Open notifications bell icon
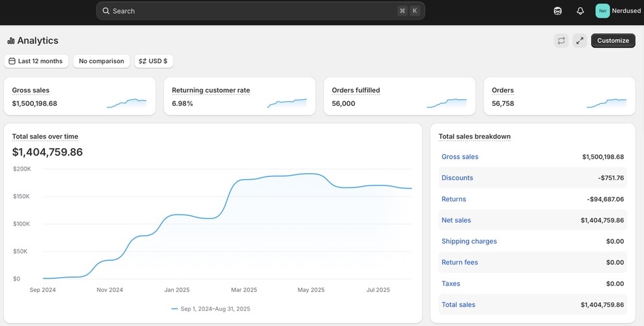The image size is (644, 326). click(x=580, y=11)
